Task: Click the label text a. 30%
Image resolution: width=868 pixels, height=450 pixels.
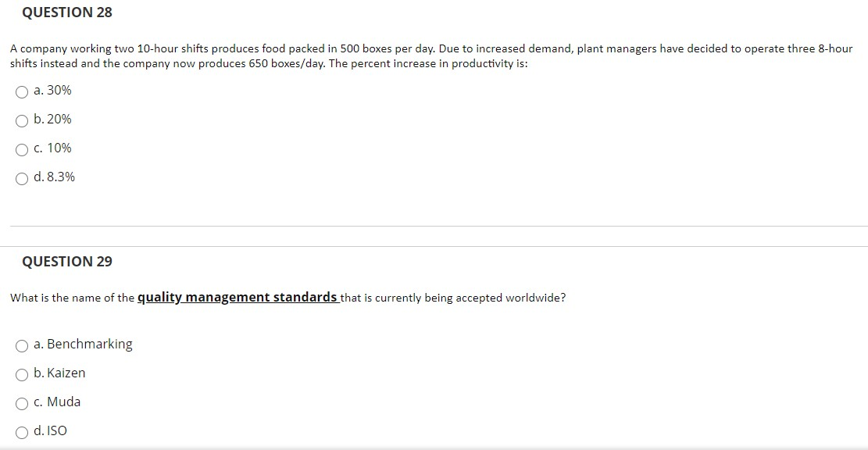Action: [x=52, y=90]
